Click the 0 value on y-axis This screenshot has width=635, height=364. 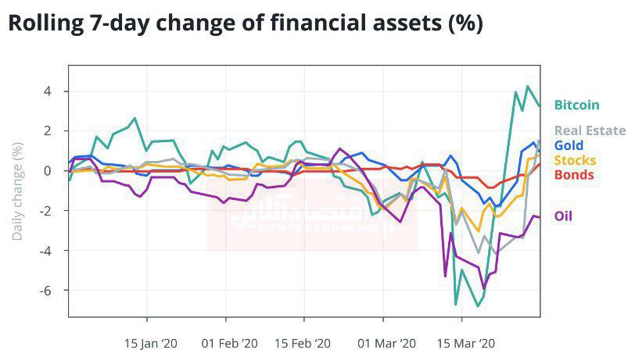coord(48,171)
